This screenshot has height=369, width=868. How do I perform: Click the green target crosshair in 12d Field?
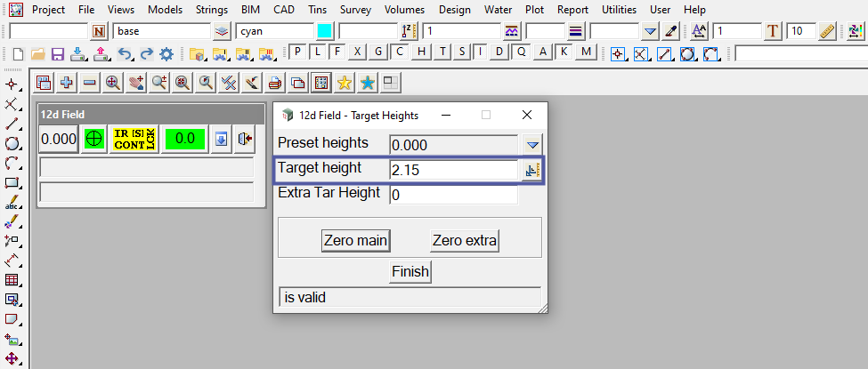tap(93, 140)
